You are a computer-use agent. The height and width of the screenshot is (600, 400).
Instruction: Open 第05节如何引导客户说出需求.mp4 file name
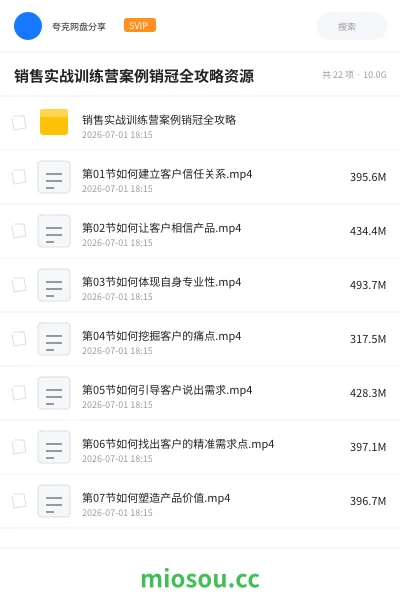(x=167, y=390)
